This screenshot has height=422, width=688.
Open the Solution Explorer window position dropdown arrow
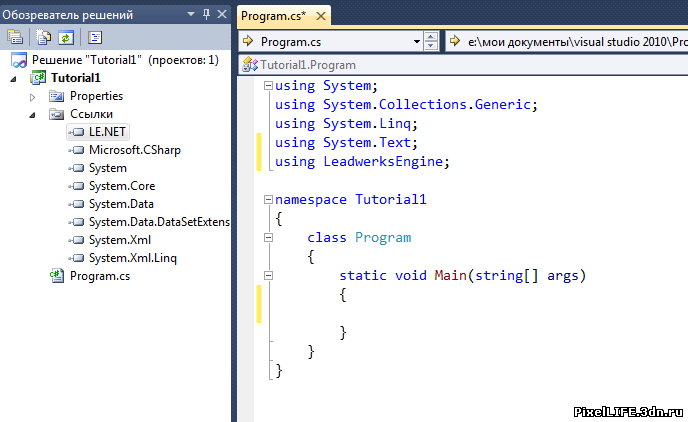pyautogui.click(x=191, y=14)
